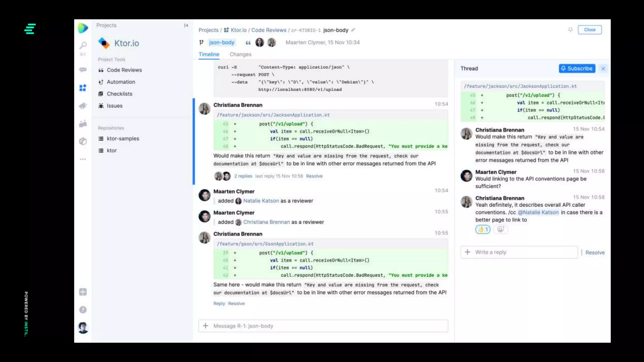Subscribe to the thread

[x=577, y=69]
